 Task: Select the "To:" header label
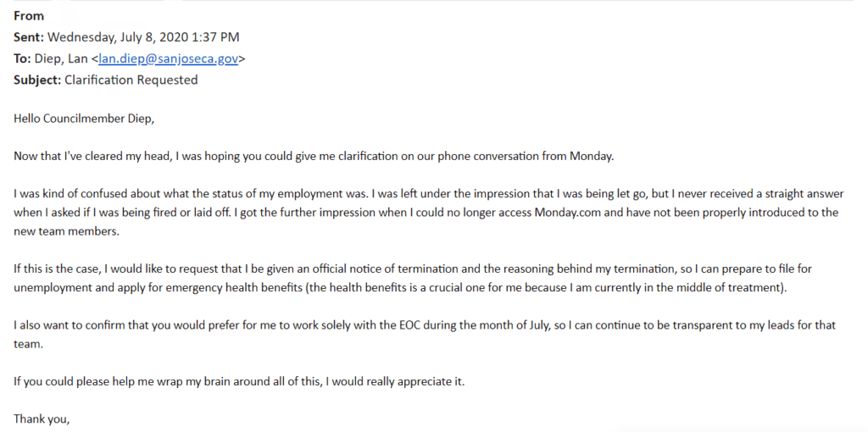point(23,58)
